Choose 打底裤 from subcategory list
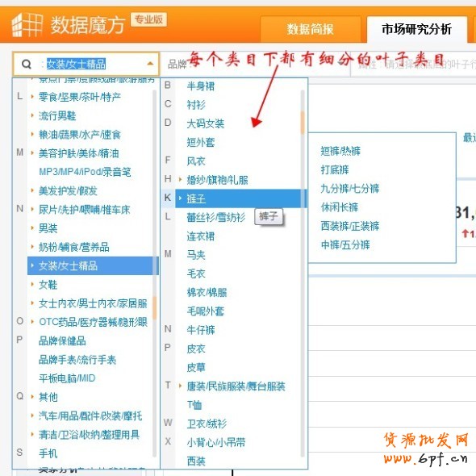 335,169
